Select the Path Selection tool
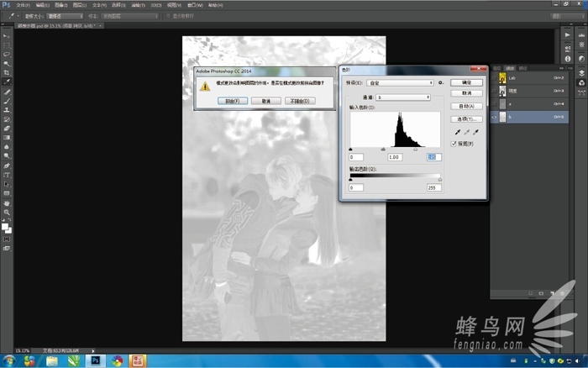 point(7,184)
